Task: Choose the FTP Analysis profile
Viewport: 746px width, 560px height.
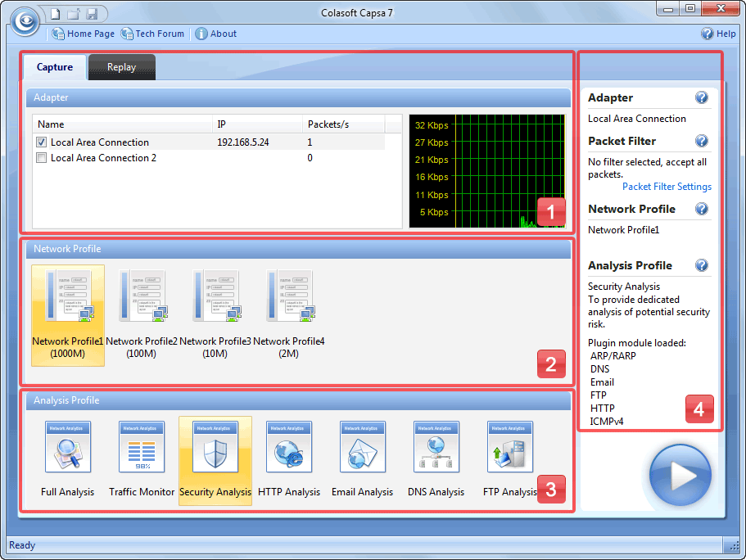Action: (x=510, y=460)
